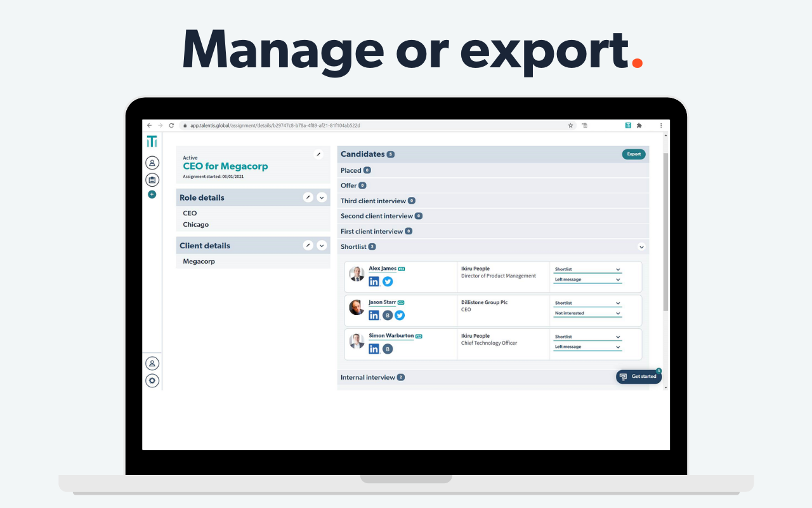The image size is (812, 508).
Task: Click the Talentis extension icon in browser toolbar
Action: pyautogui.click(x=627, y=126)
